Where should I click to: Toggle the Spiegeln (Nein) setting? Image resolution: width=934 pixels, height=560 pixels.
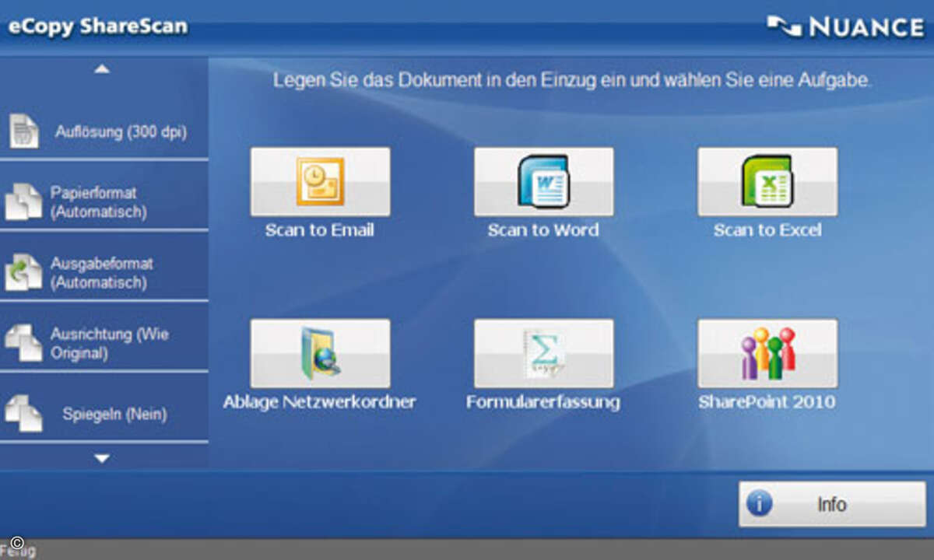point(104,415)
